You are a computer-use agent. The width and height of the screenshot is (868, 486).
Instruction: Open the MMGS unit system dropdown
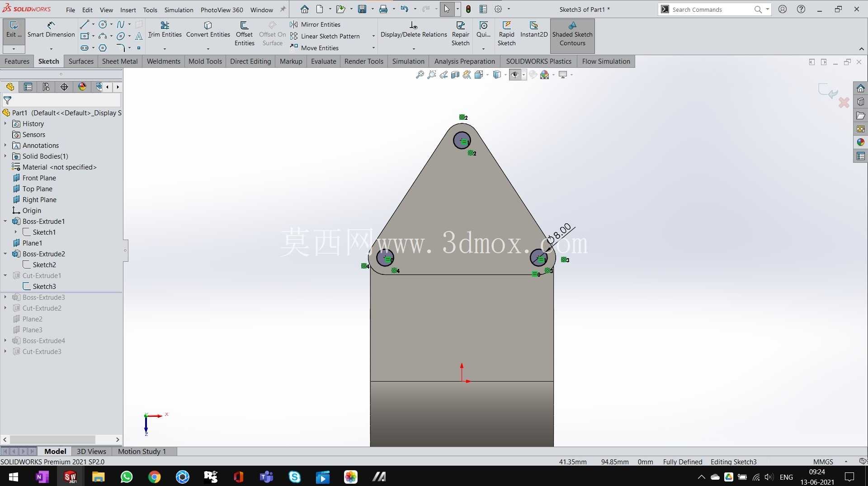(x=846, y=462)
